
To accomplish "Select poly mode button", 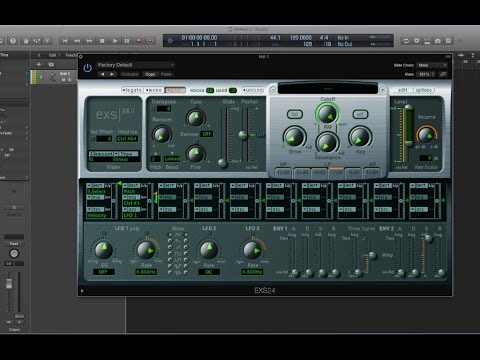I will pos(175,90).
